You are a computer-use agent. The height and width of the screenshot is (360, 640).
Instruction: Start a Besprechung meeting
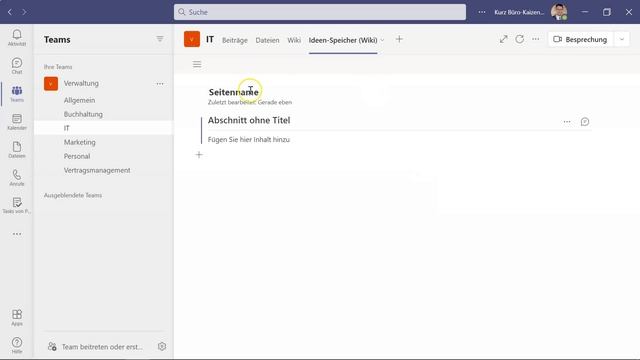pos(580,40)
